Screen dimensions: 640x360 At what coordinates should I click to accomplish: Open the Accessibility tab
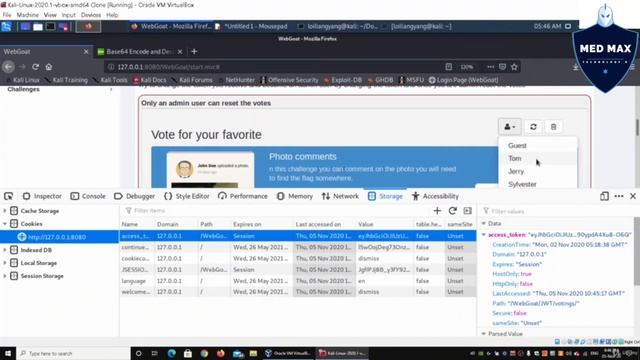pos(435,196)
